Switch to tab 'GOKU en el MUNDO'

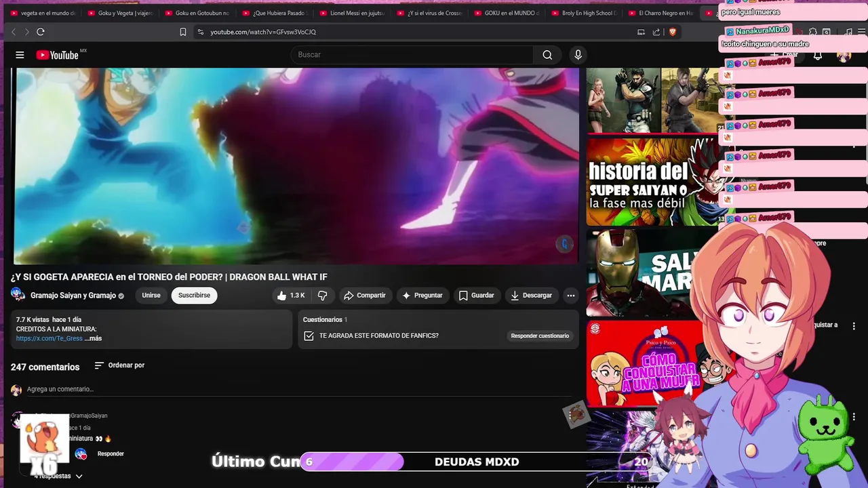coord(506,13)
